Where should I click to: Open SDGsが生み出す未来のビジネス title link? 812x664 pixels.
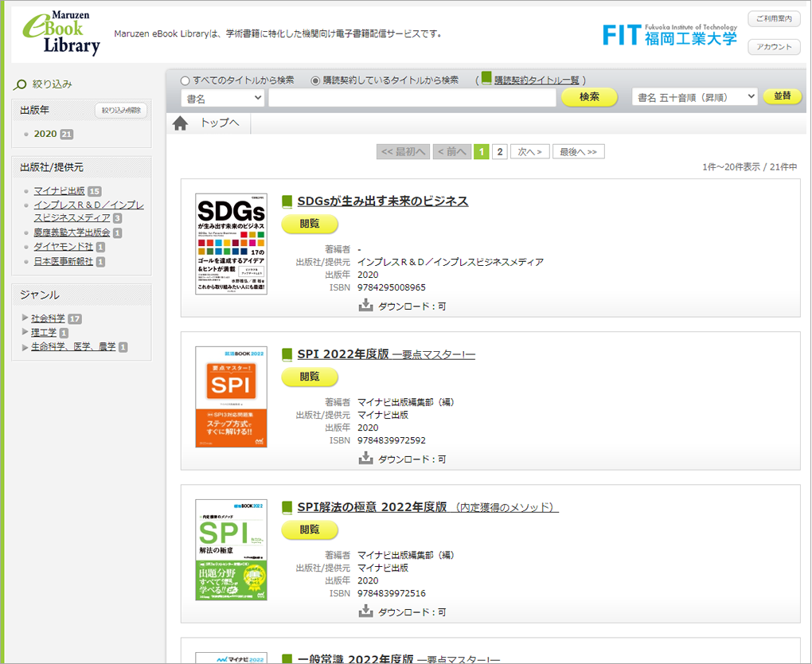[383, 201]
